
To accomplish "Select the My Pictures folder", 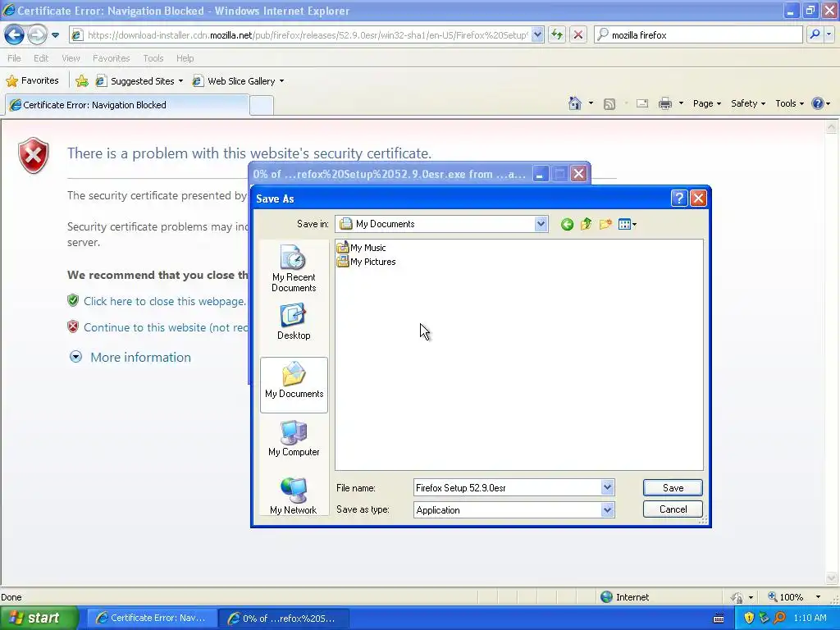I will point(366,262).
